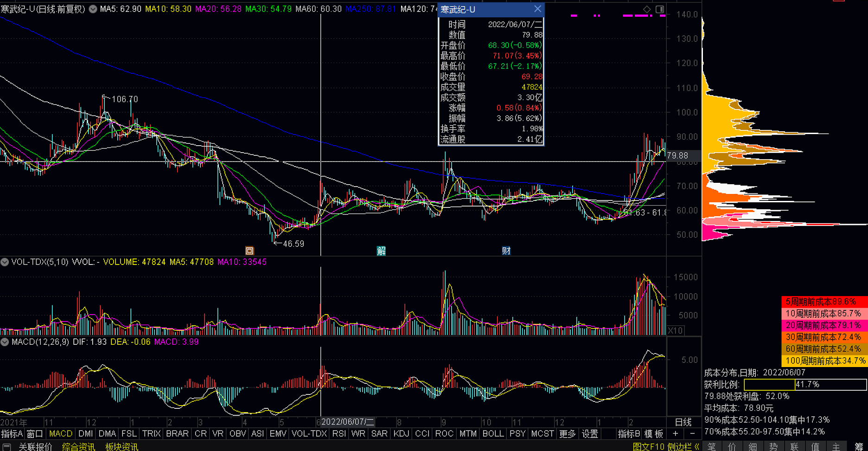Click the diamond icon above the price chart
This screenshot has height=451, width=868.
pos(647,9)
